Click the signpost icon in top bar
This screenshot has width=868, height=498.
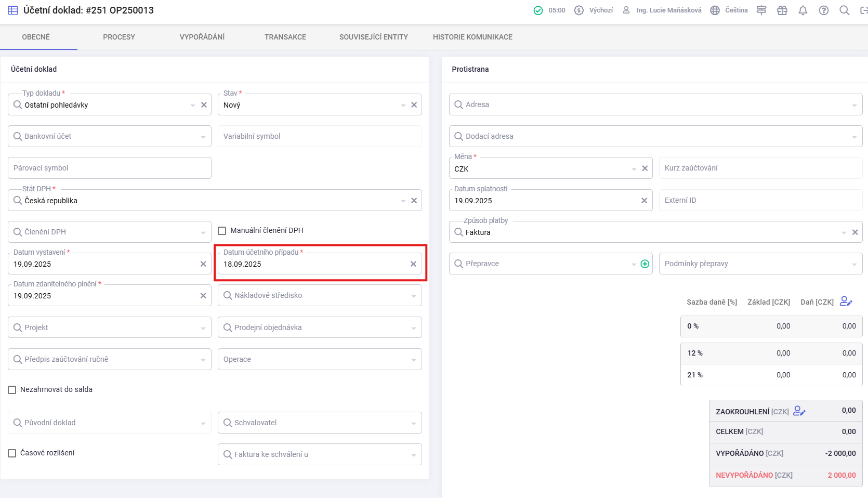pos(761,10)
